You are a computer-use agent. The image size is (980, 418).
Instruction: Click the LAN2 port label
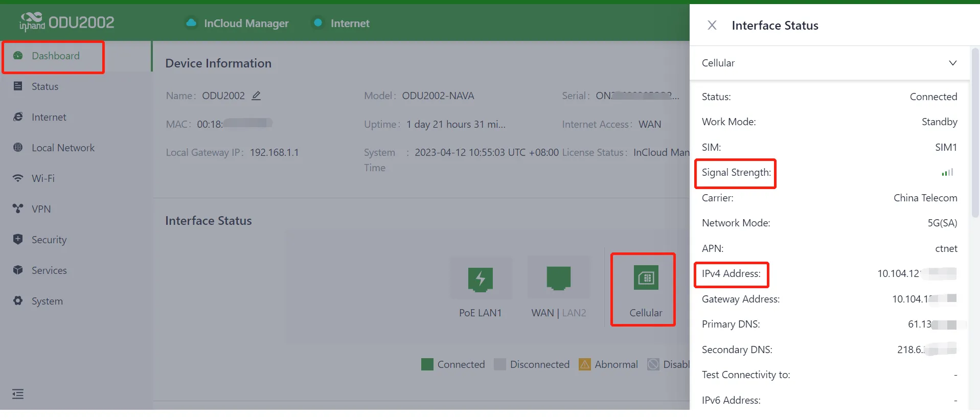[x=574, y=313]
